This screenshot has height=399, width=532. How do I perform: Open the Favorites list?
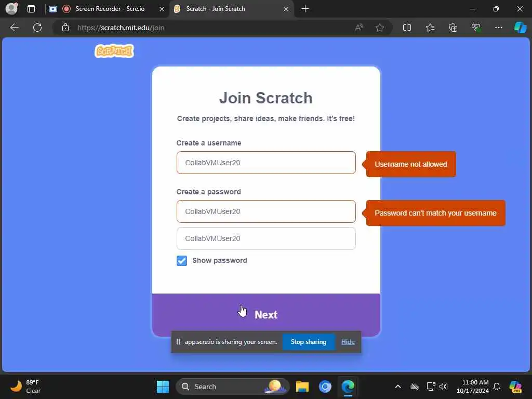(430, 28)
